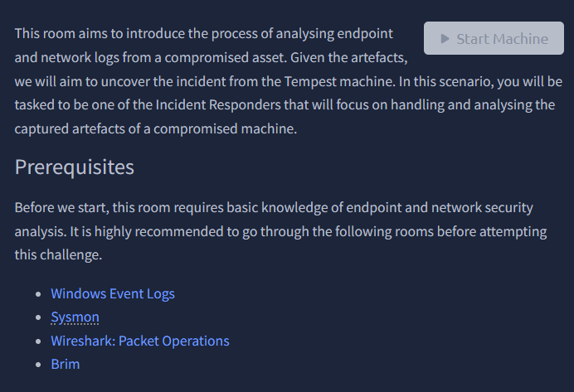Image resolution: width=574 pixels, height=392 pixels.
Task: Open the Brim room link
Action: 65,364
